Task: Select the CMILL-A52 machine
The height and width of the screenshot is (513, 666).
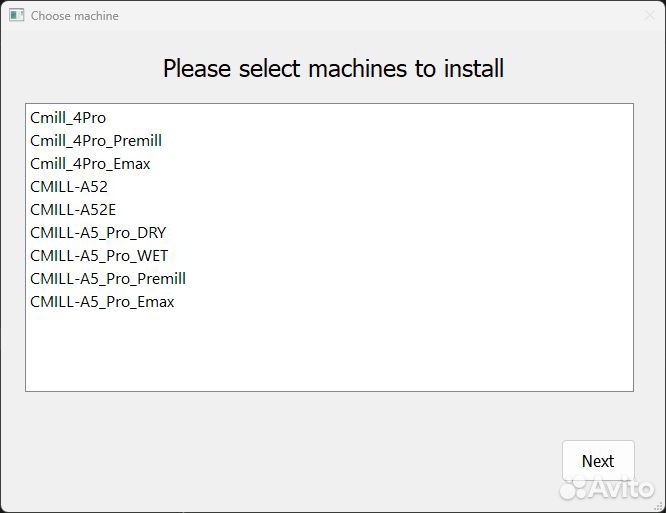Action: click(69, 187)
